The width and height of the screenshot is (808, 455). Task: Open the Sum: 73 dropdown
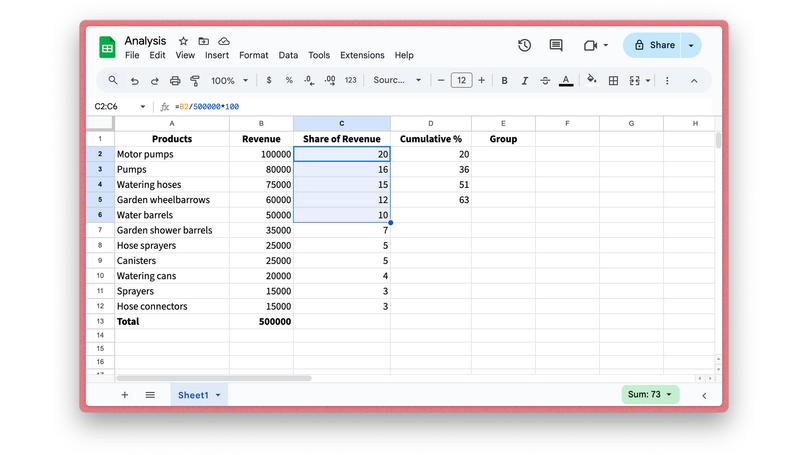tap(650, 394)
